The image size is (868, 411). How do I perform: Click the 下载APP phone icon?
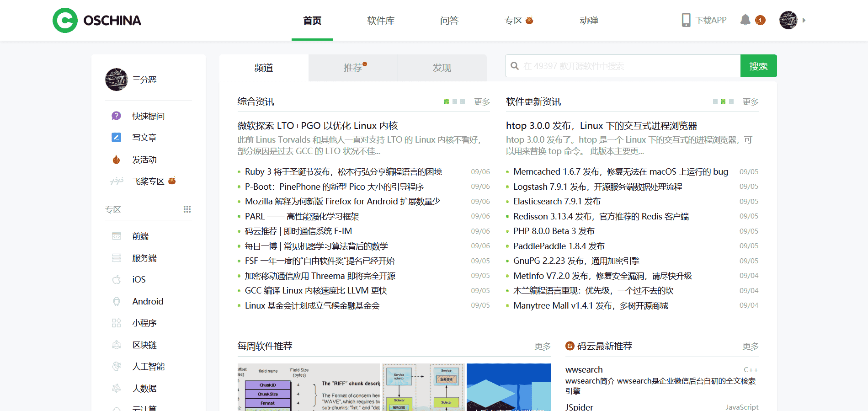686,20
